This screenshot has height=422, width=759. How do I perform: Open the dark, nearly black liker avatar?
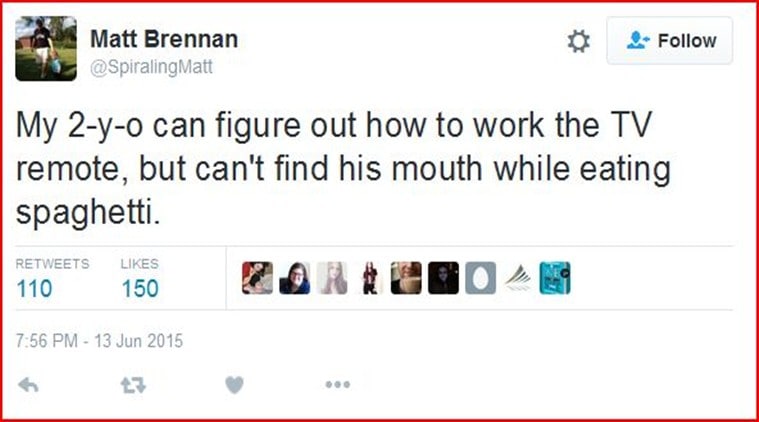point(443,278)
